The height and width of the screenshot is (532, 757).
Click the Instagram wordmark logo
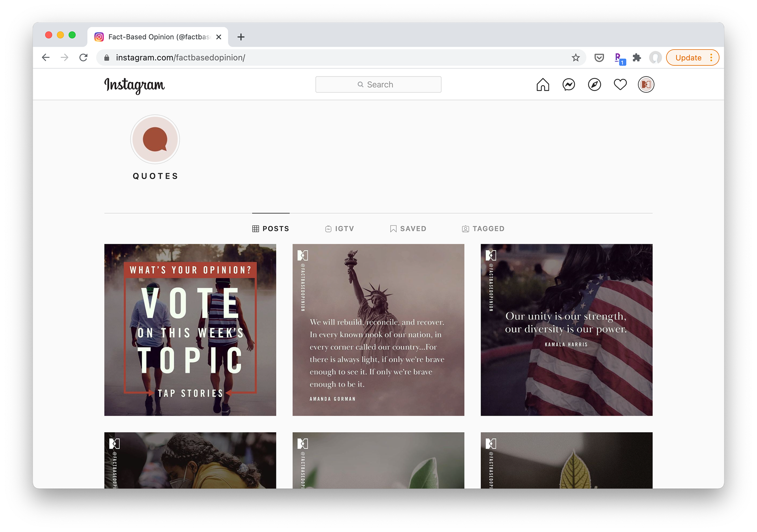point(134,85)
